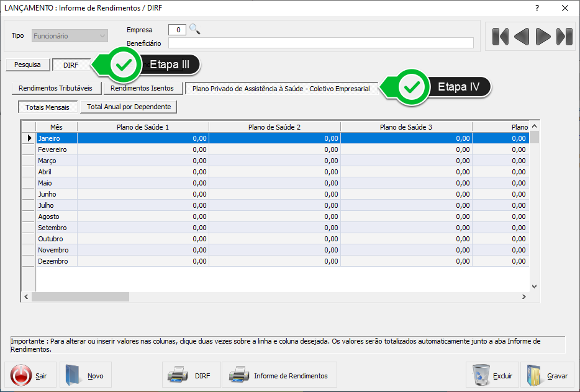Click the horizontal scrollbar right arrow

pos(524,297)
